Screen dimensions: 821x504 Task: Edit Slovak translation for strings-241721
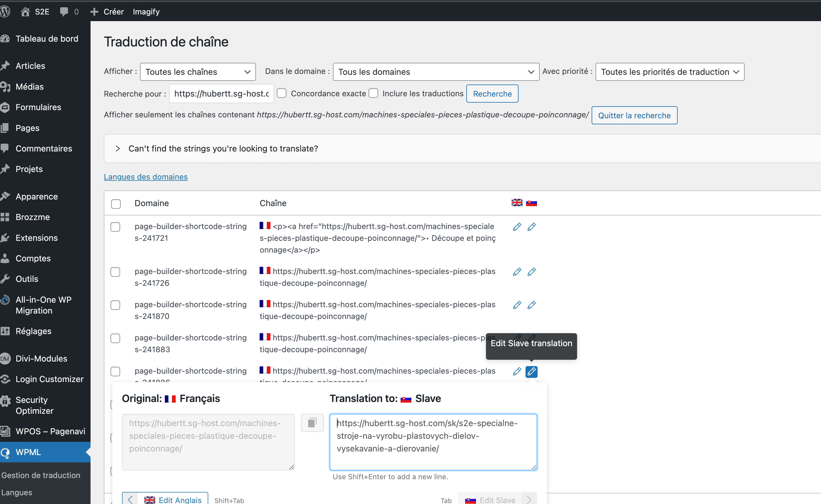(532, 227)
